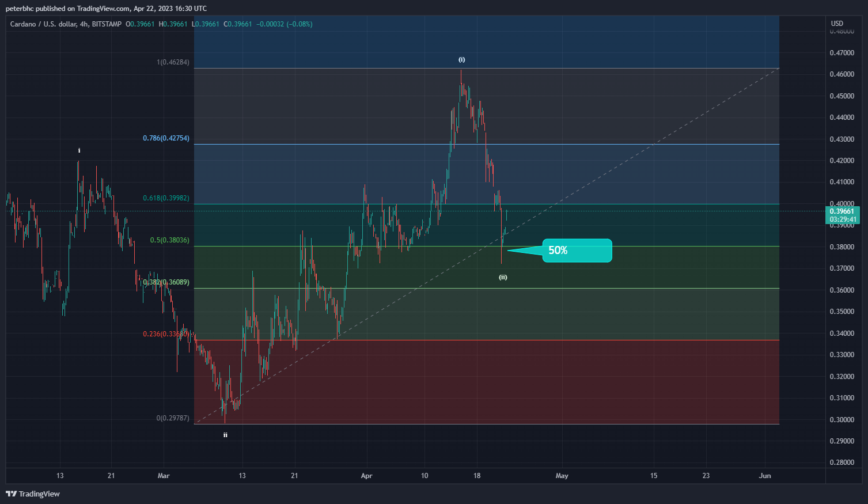Click the wave label i without parentheses

tap(79, 151)
